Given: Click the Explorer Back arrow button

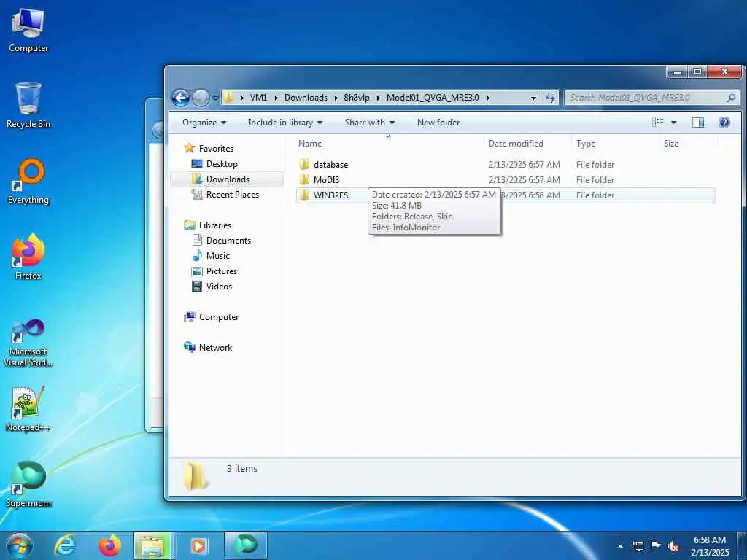Looking at the screenshot, I should [181, 98].
